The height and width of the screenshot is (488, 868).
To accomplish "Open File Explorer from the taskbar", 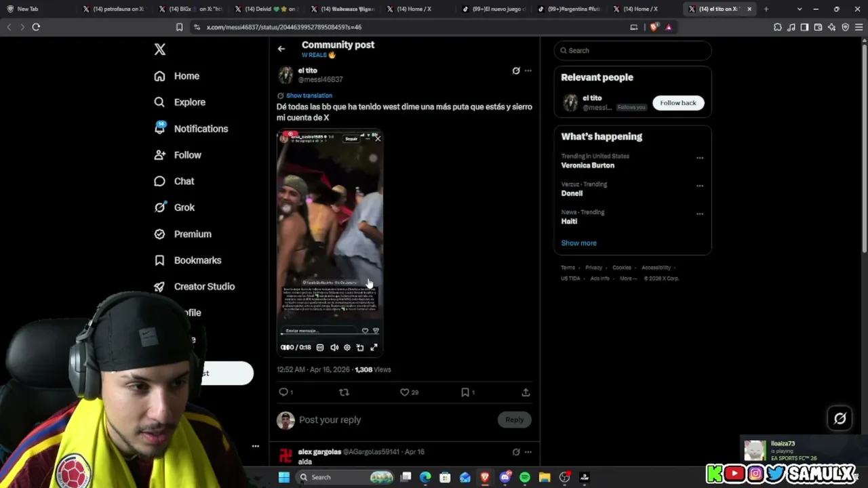I will pyautogui.click(x=545, y=477).
